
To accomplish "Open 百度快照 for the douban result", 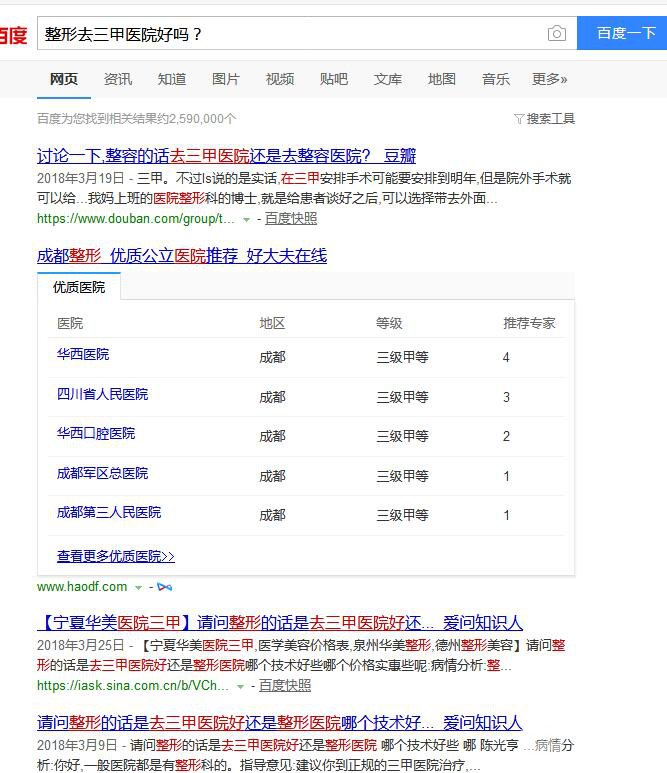I will tap(291, 218).
